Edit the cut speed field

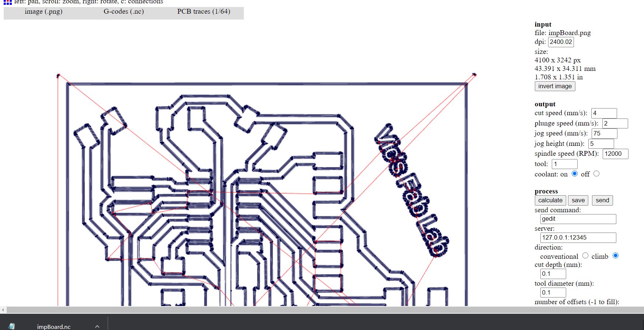point(604,113)
